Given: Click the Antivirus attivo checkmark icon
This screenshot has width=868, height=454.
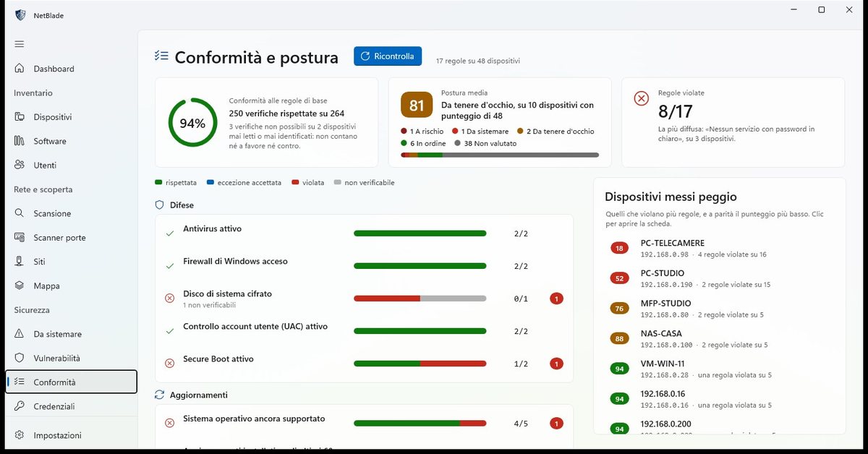Looking at the screenshot, I should pos(170,234).
